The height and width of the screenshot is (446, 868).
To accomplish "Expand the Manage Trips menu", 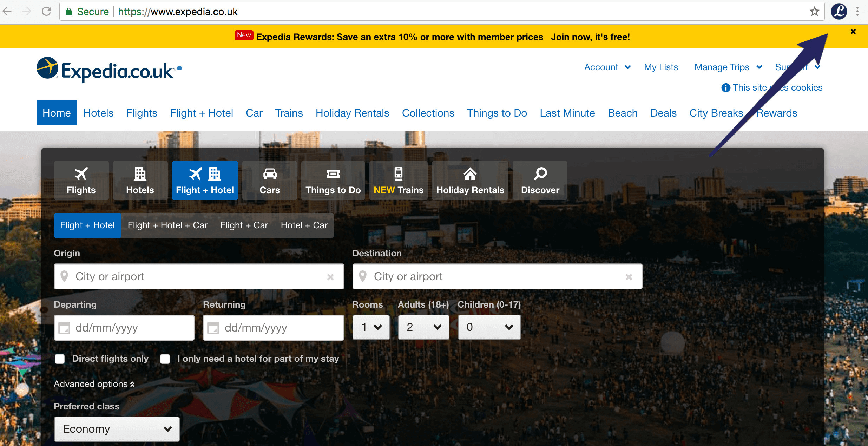I will [728, 67].
